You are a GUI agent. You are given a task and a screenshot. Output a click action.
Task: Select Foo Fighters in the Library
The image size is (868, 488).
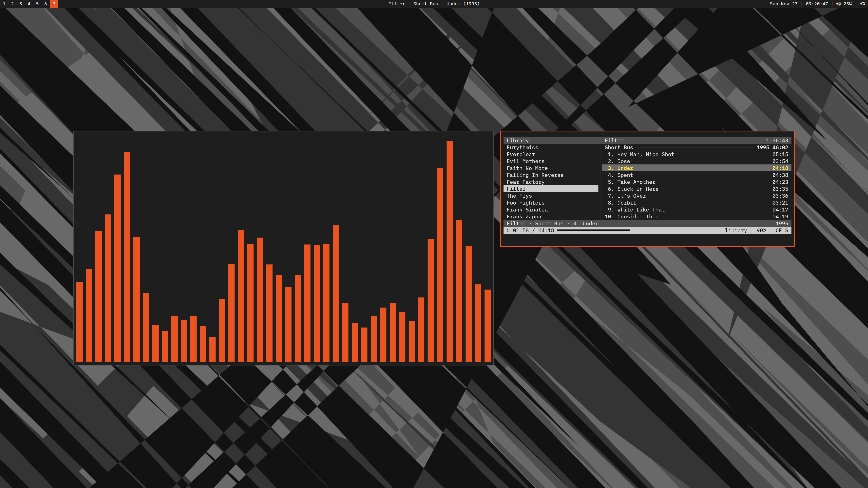(x=525, y=203)
